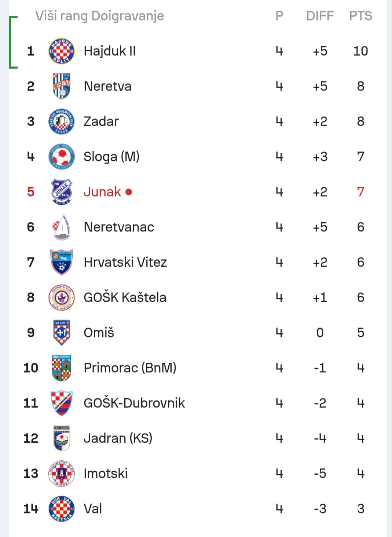Click the red live dot beside Junak
Image resolution: width=392 pixels, height=537 pixels.
click(129, 192)
